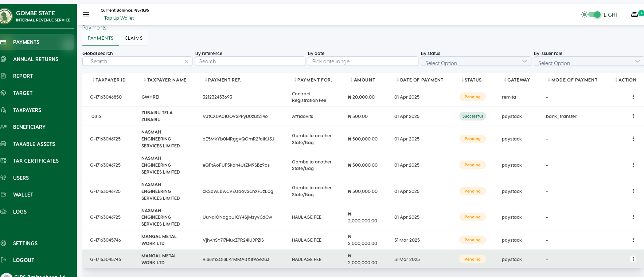Viewport: 644px width, 277px height.
Task: Click the Successful status badge
Action: click(472, 116)
